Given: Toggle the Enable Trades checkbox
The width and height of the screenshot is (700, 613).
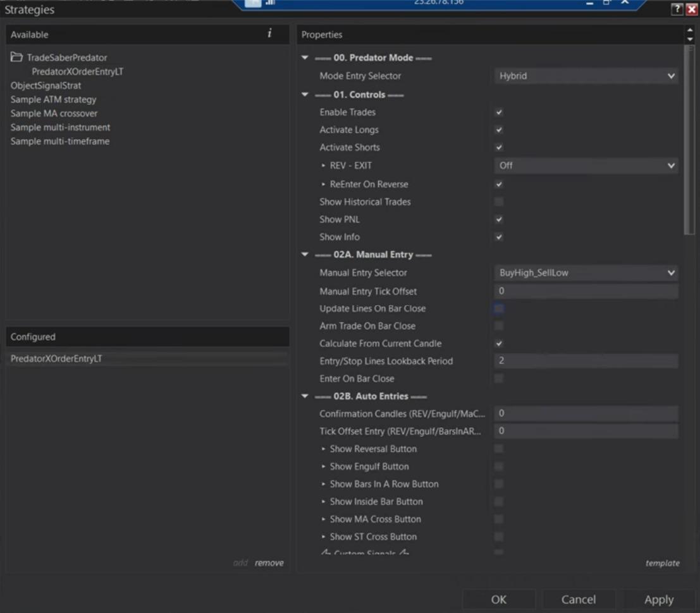Looking at the screenshot, I should [499, 112].
